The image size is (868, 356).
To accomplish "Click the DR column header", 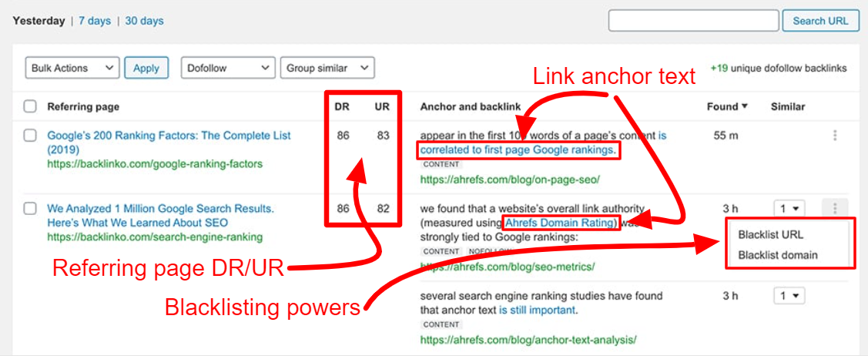I will coord(341,107).
